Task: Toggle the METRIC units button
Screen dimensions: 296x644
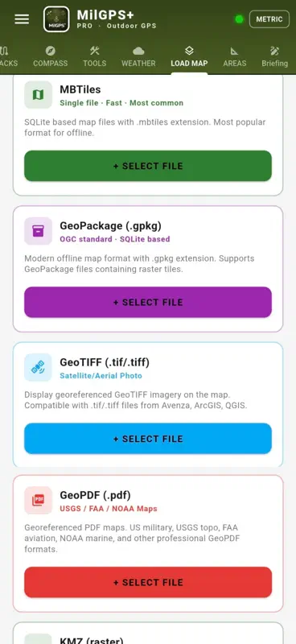Action: click(269, 19)
